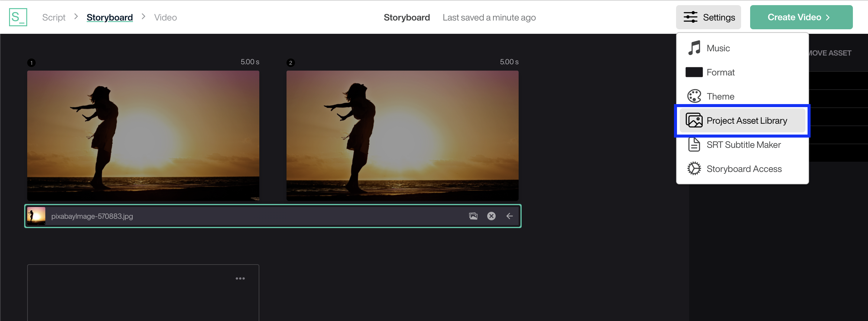Click the back arrow on the asset row
This screenshot has height=321, width=868.
tap(510, 216)
